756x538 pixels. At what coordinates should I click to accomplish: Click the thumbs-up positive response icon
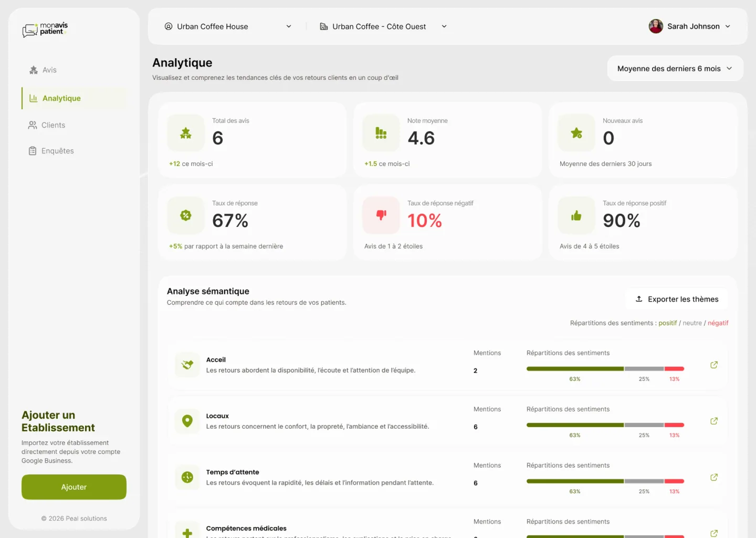576,215
